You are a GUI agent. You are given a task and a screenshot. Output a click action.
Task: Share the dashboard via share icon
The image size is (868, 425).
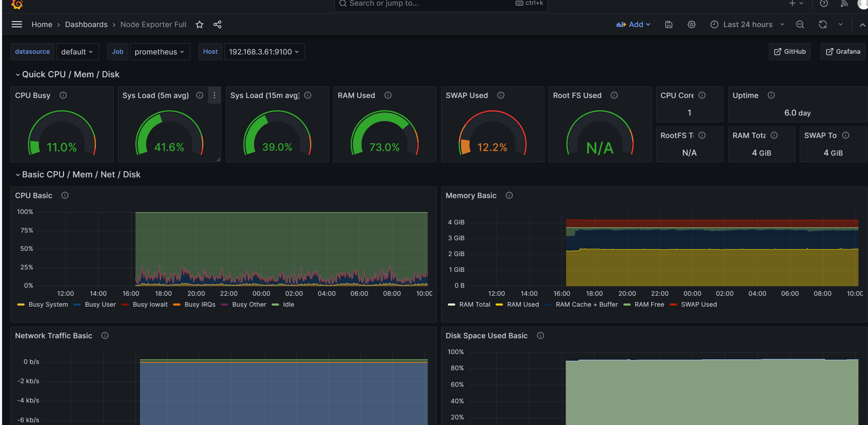(217, 24)
